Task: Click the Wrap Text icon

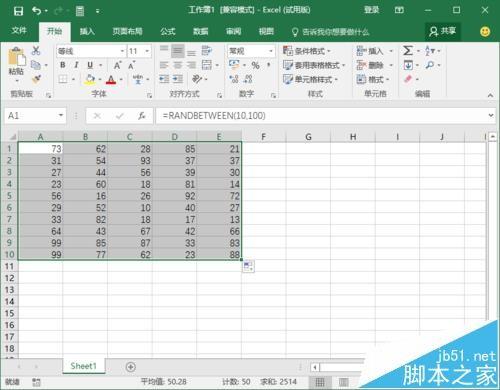Action: [207, 51]
